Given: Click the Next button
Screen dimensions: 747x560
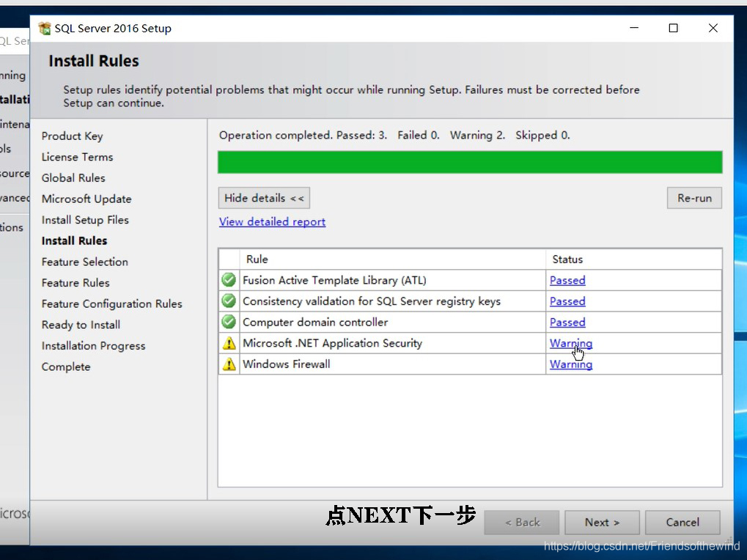Looking at the screenshot, I should coord(602,523).
